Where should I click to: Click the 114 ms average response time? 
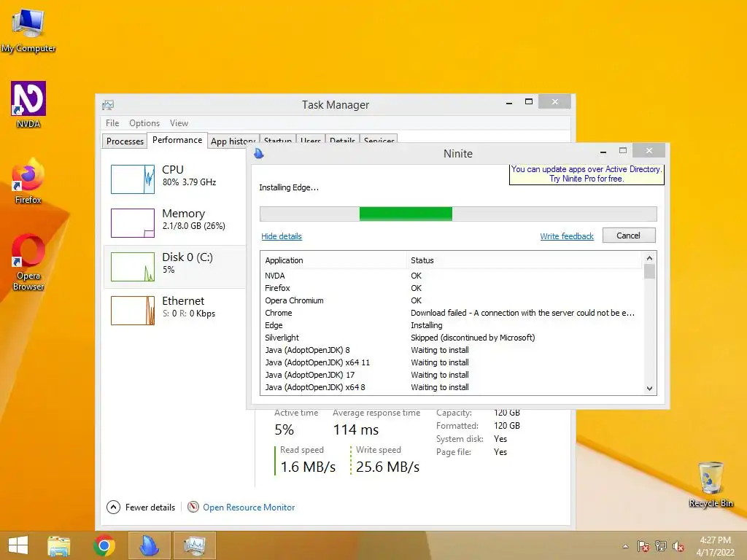[x=356, y=430]
